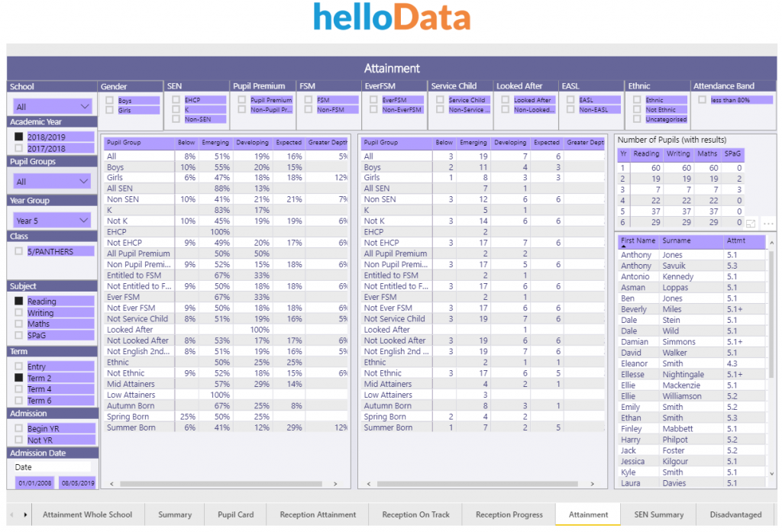Screen dimensions: 782x532
Task: Enable the 'less than 80%' attendance band
Action: click(702, 98)
